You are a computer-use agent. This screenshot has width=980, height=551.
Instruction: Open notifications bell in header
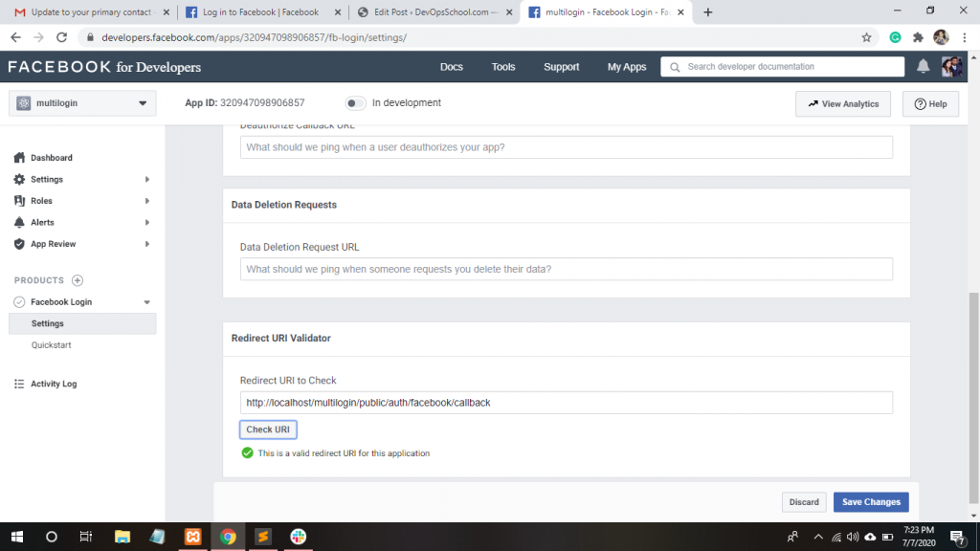pyautogui.click(x=924, y=66)
